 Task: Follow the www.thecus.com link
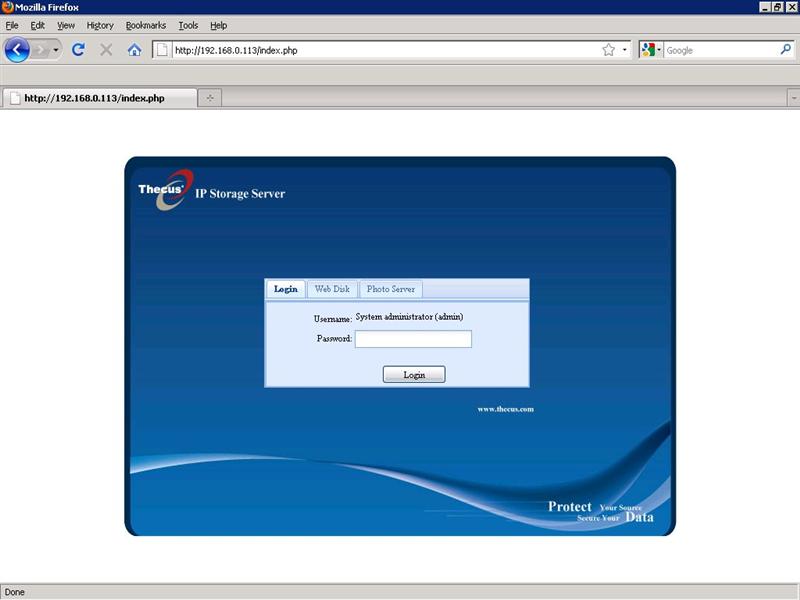click(505, 409)
